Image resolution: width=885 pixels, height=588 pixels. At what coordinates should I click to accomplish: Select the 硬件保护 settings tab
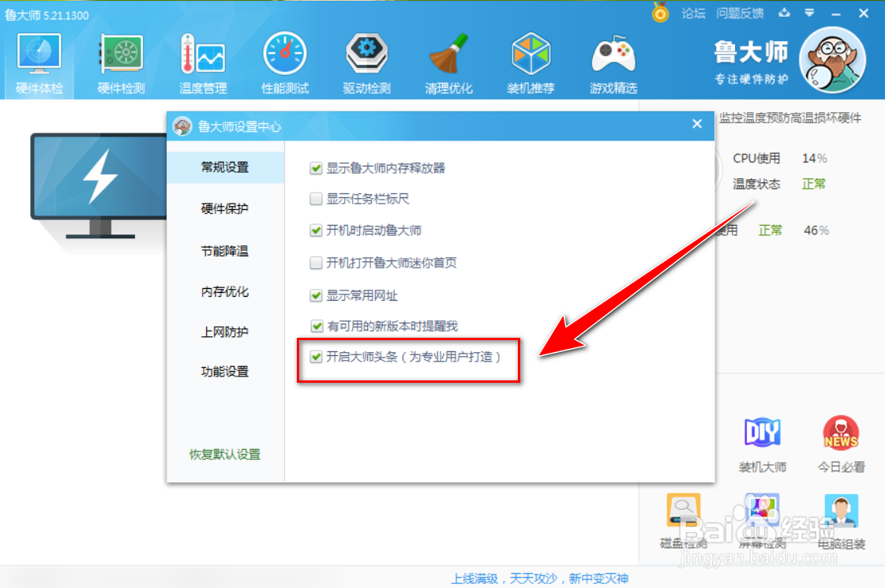click(225, 209)
